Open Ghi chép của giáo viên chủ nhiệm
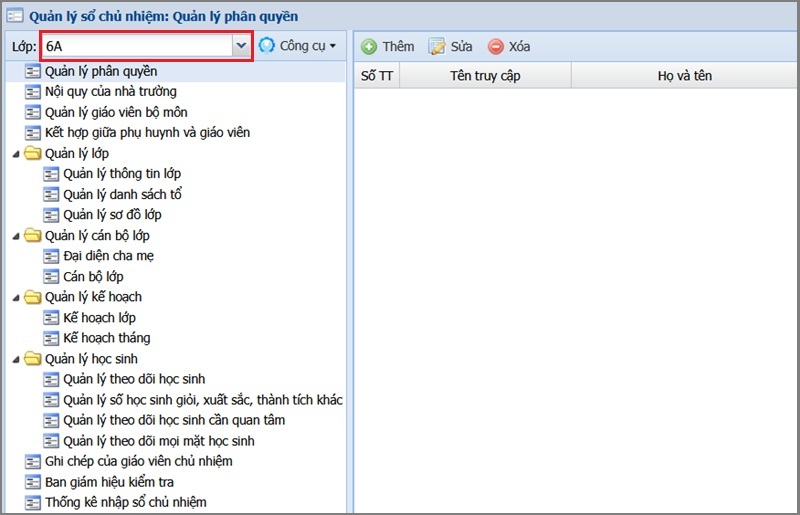 tap(139, 461)
